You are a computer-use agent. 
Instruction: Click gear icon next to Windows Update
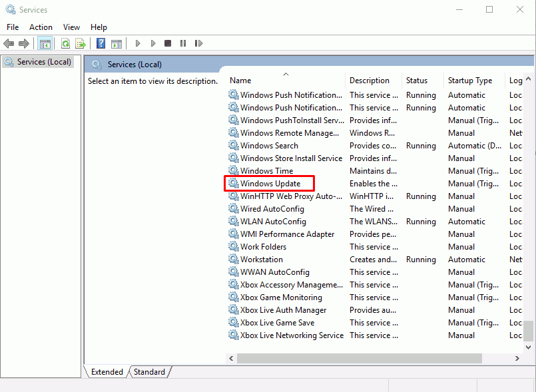click(x=234, y=183)
